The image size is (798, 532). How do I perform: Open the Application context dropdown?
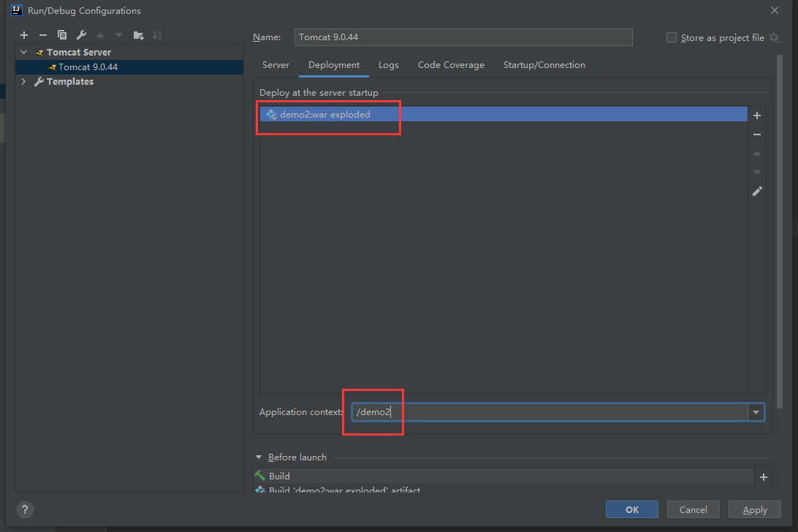(756, 412)
